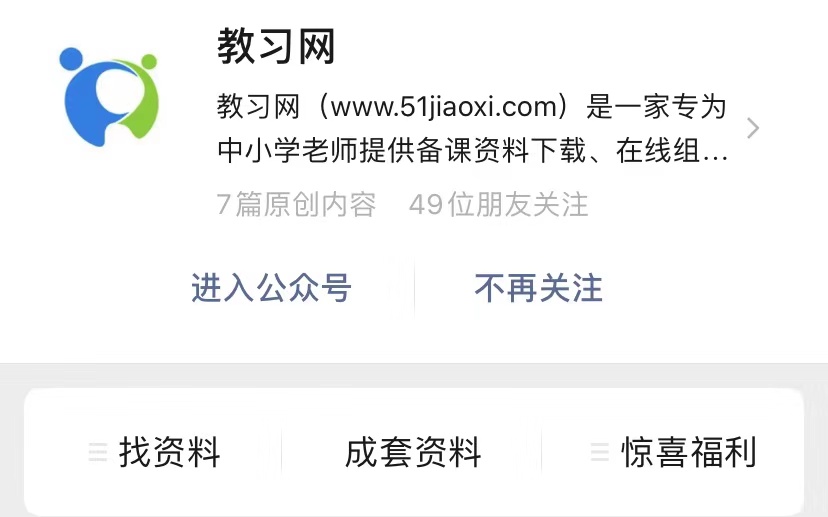Tap the 福利 text in 惊喜福利
The width and height of the screenshot is (828, 517).
723,452
